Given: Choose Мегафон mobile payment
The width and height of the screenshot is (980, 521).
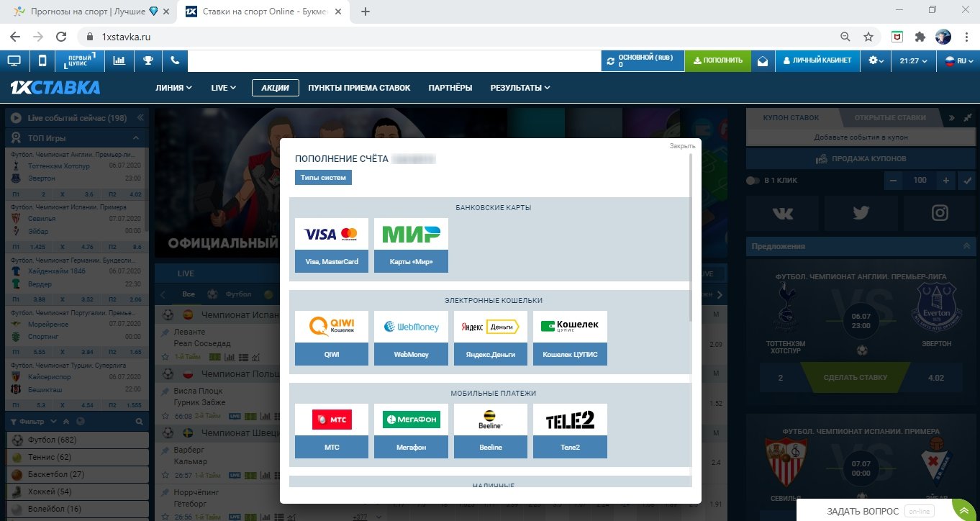Looking at the screenshot, I should point(411,431).
